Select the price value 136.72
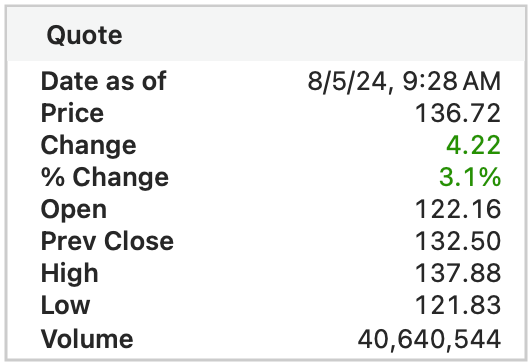This screenshot has height=364, width=530. coord(458,113)
